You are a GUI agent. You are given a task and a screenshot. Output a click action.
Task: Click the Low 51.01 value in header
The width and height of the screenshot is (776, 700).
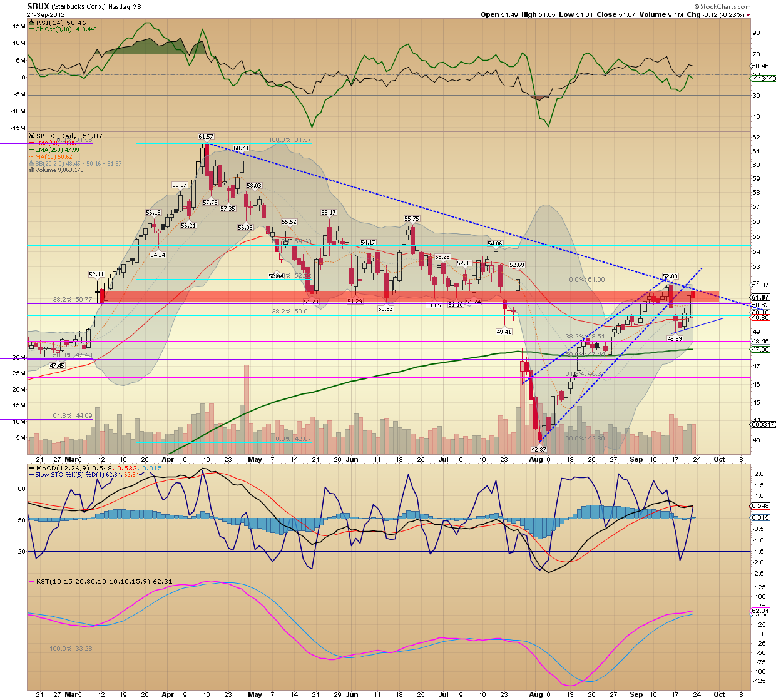pyautogui.click(x=576, y=14)
